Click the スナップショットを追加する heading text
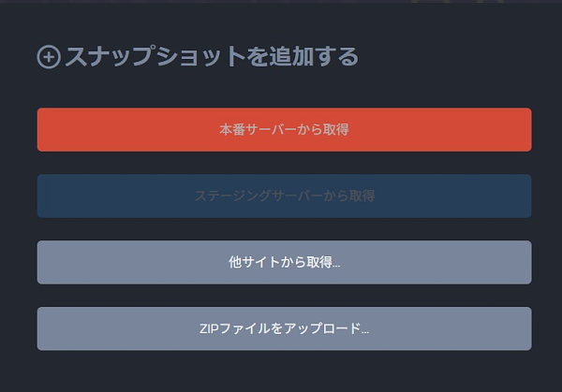562x392 pixels. point(211,57)
